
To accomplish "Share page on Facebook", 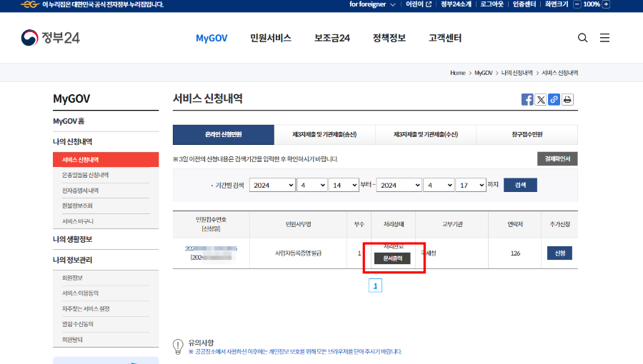I will (x=527, y=99).
